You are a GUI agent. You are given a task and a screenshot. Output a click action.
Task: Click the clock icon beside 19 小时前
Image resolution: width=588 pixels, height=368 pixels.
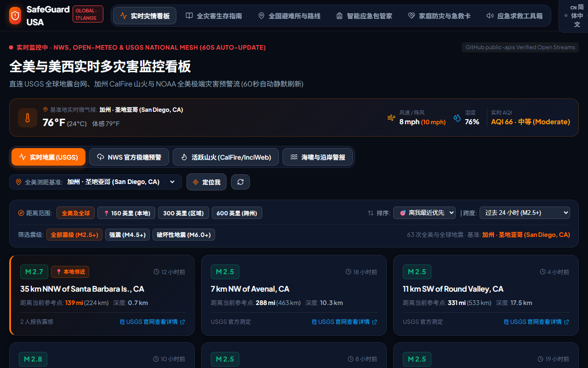click(541, 359)
